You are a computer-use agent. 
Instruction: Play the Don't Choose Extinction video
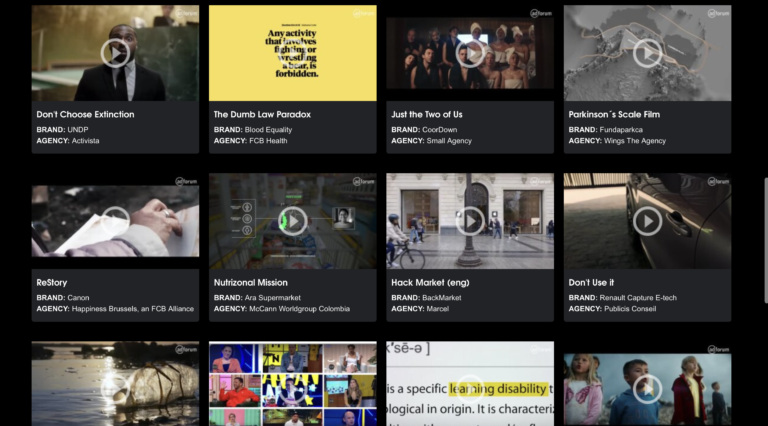pyautogui.click(x=115, y=53)
